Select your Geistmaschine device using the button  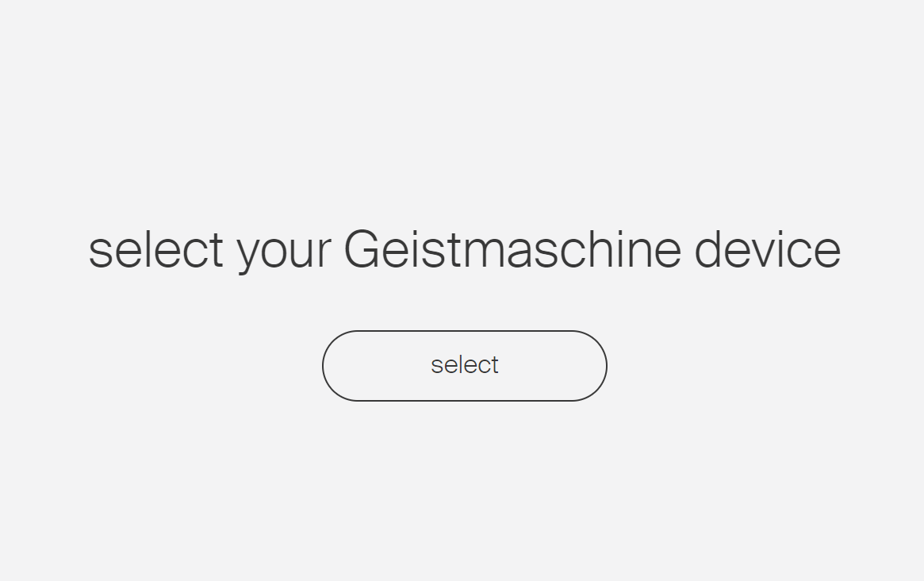(x=464, y=366)
